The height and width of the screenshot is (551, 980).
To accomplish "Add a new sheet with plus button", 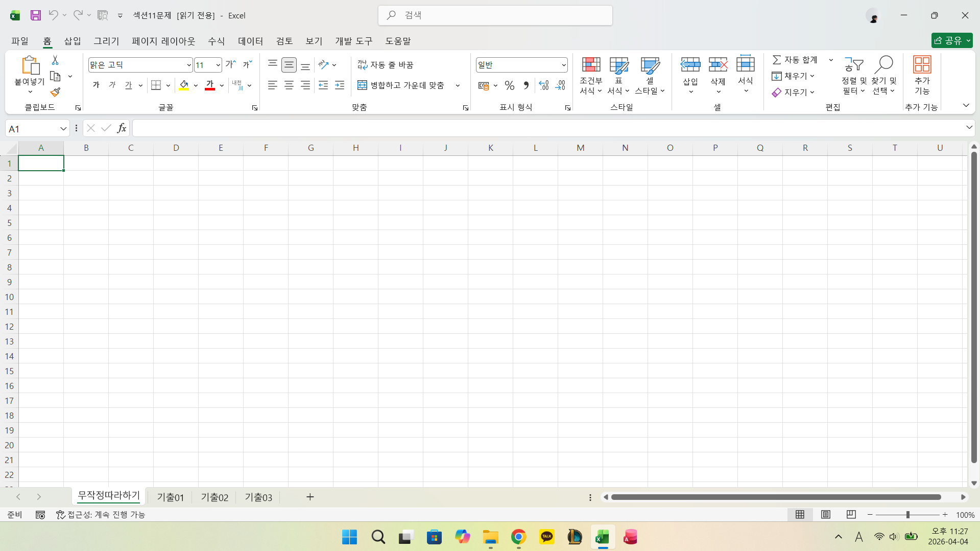I will pos(310,497).
